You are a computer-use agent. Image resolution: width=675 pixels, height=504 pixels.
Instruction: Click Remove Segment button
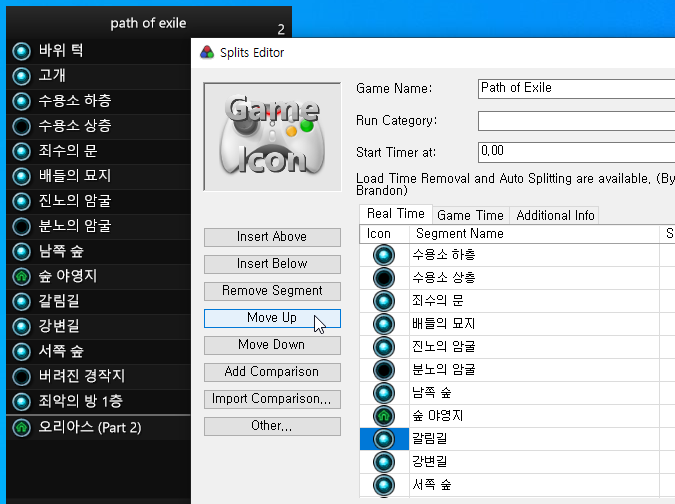[x=272, y=291]
